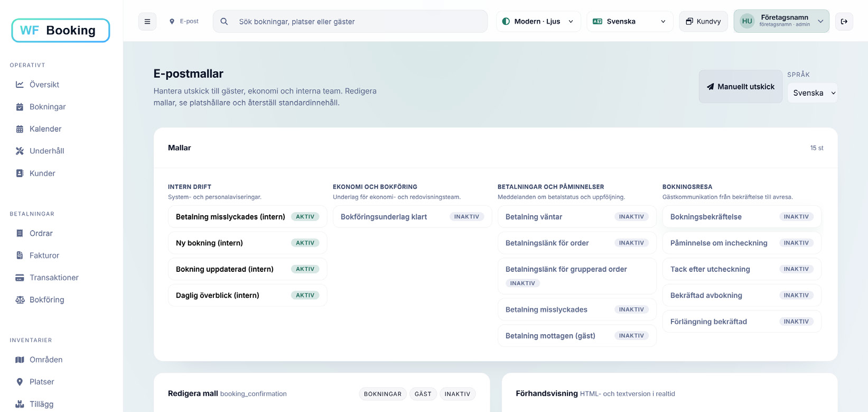
Task: Click the hamburger menu icon
Action: (x=147, y=22)
